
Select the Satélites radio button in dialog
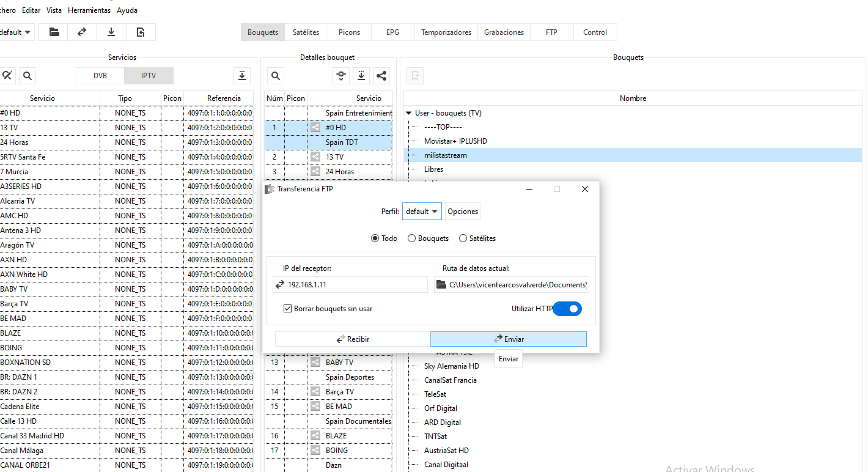[x=463, y=238]
